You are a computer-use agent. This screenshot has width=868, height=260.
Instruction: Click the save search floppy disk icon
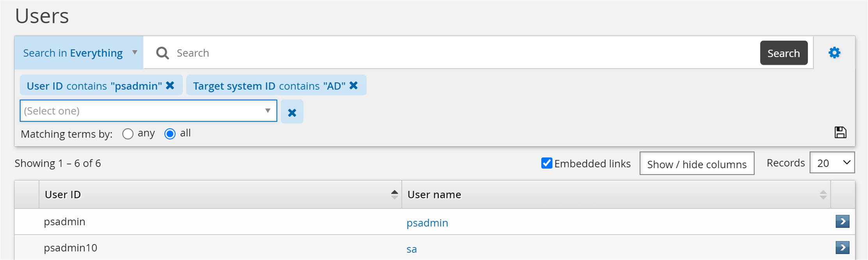point(840,133)
